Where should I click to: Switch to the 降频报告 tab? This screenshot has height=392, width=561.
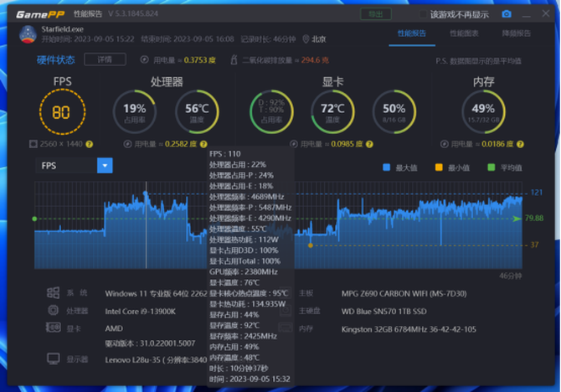tap(517, 34)
